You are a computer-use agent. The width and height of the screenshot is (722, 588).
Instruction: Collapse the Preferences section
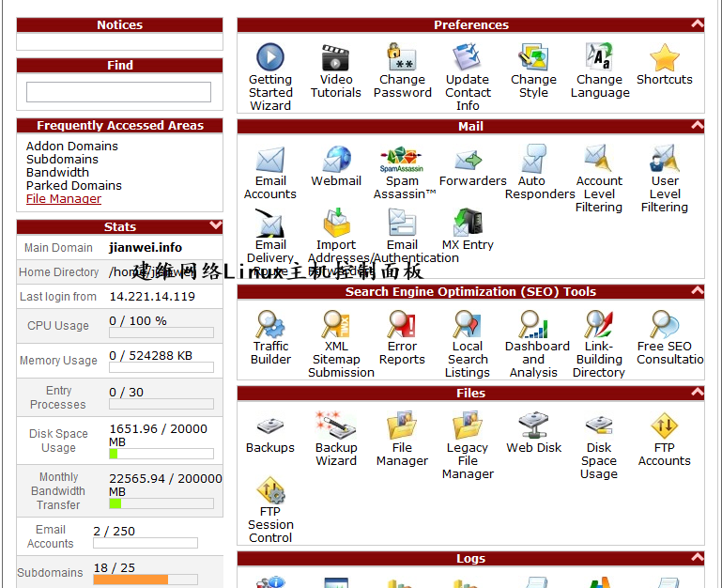[698, 23]
